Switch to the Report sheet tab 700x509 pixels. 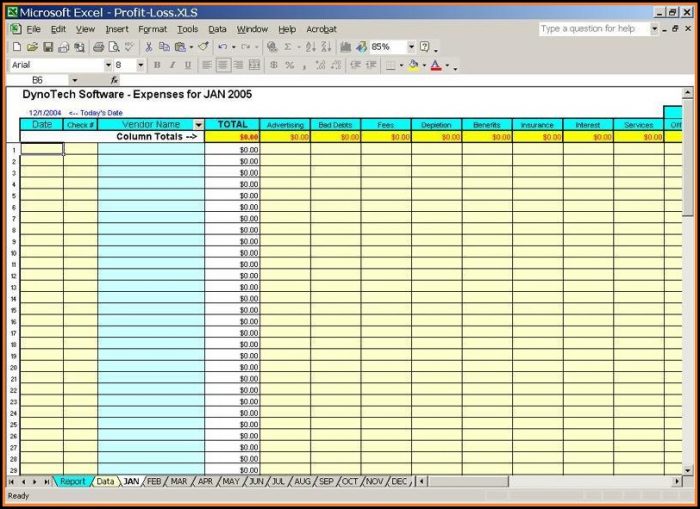72,481
